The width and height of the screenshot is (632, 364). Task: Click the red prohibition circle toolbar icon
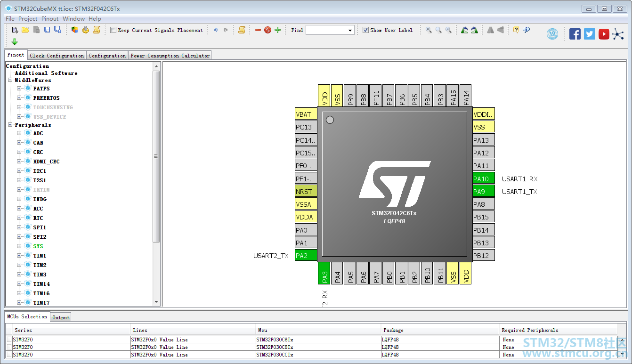tap(267, 30)
